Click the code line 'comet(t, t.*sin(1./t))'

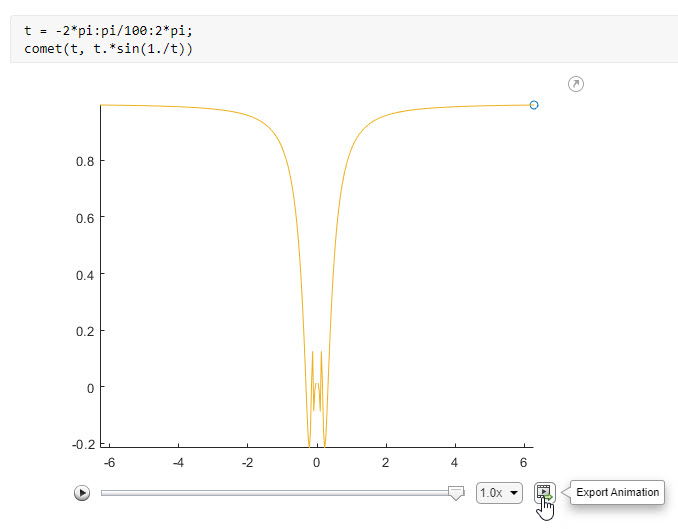(108, 49)
